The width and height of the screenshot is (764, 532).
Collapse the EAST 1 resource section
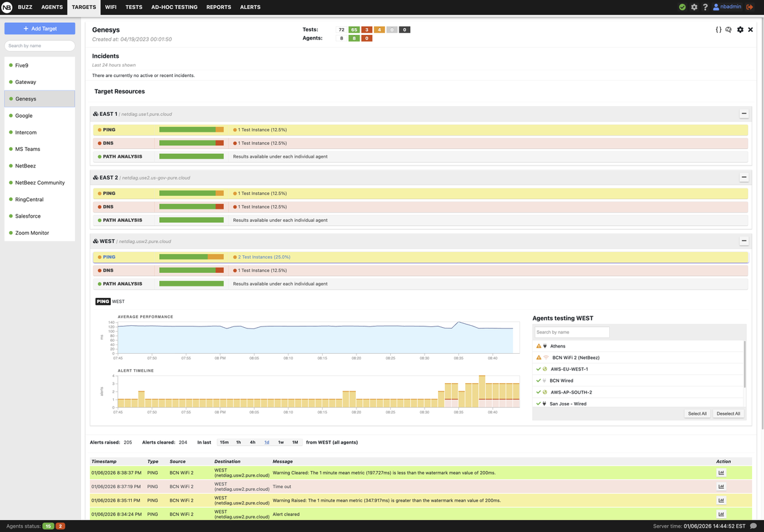click(x=744, y=114)
